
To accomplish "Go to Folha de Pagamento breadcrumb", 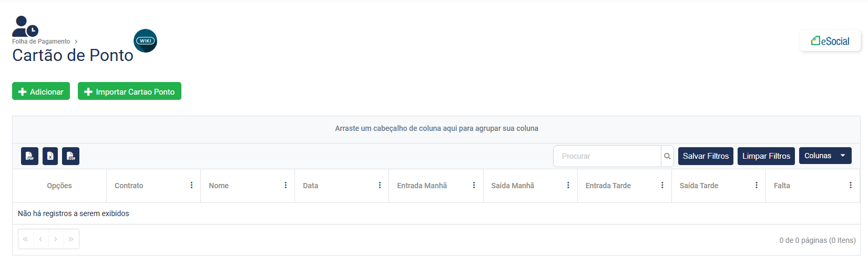I will [41, 42].
